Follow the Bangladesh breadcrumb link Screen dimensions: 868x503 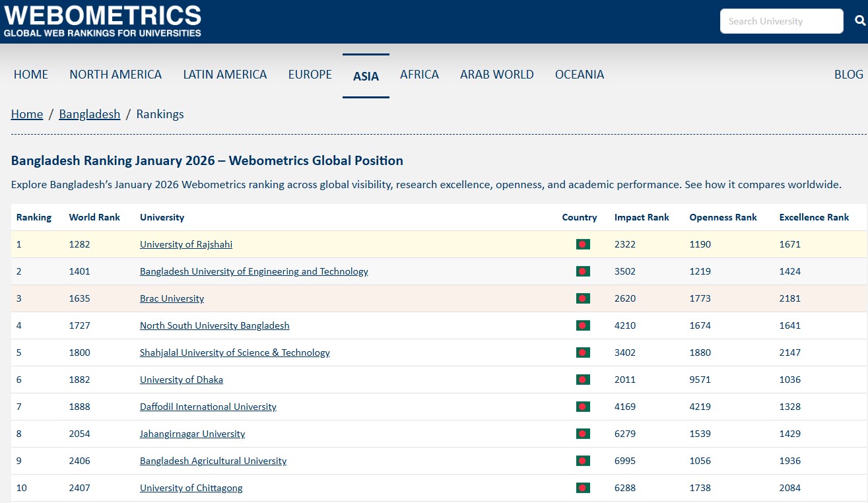pyautogui.click(x=89, y=114)
